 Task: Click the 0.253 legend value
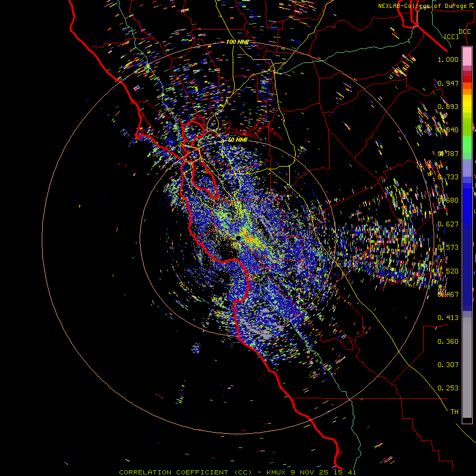click(x=448, y=388)
